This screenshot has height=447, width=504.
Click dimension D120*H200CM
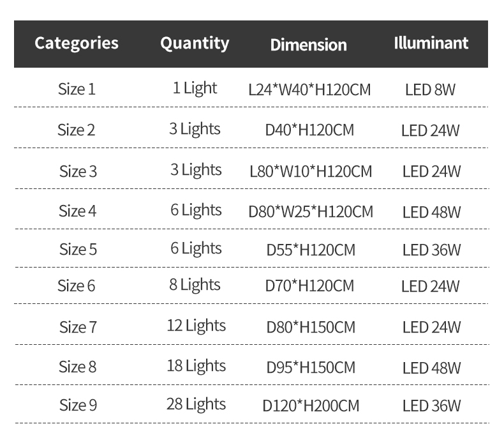311,406
